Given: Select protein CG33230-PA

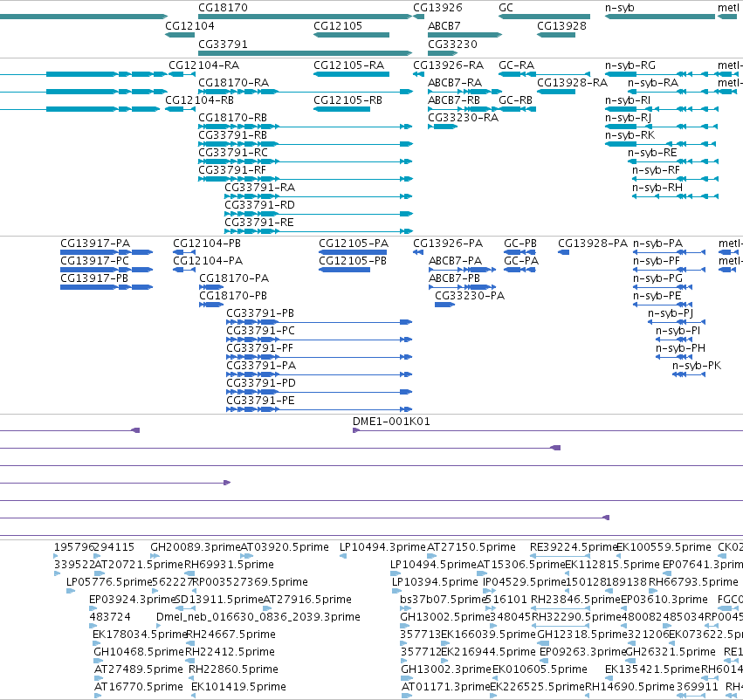Looking at the screenshot, I should 444,305.
